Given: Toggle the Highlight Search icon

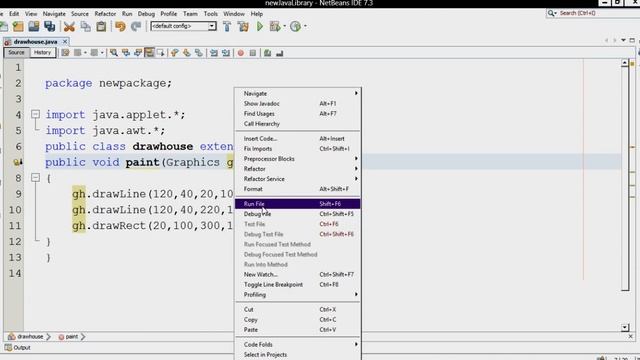Looking at the screenshot, I should point(149,53).
